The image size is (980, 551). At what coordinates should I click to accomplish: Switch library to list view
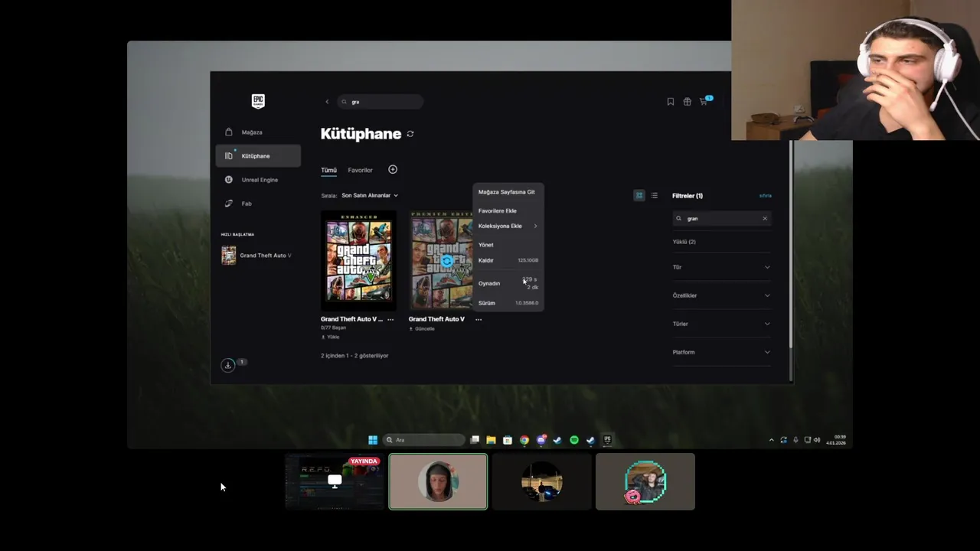coord(654,196)
